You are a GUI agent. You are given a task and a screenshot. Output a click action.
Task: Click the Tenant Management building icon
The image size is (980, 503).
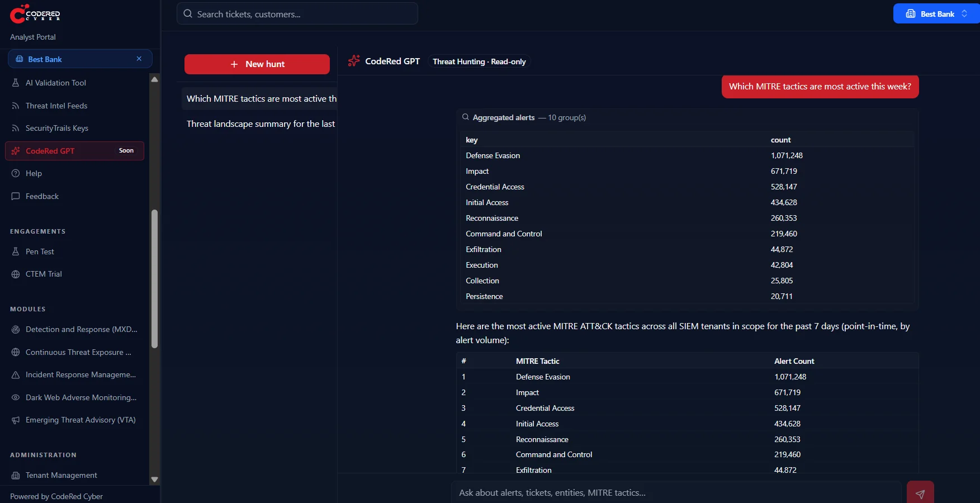click(16, 476)
